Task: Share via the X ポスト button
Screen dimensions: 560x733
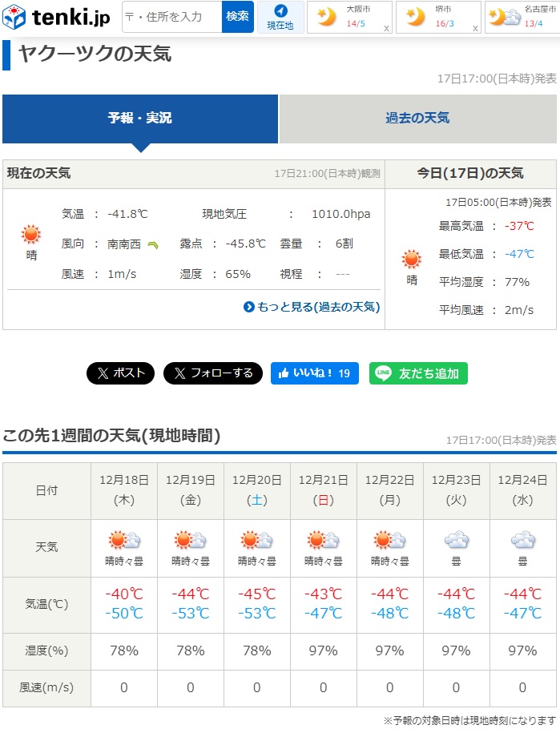Action: [x=120, y=373]
